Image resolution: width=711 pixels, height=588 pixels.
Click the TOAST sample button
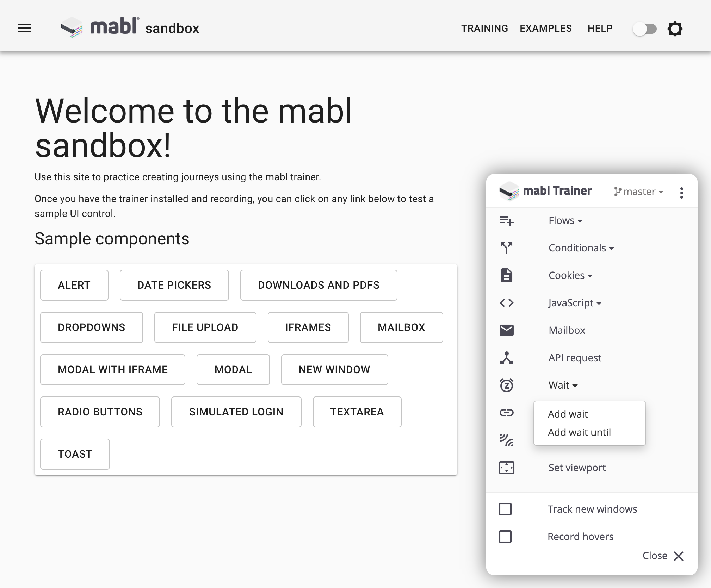75,454
